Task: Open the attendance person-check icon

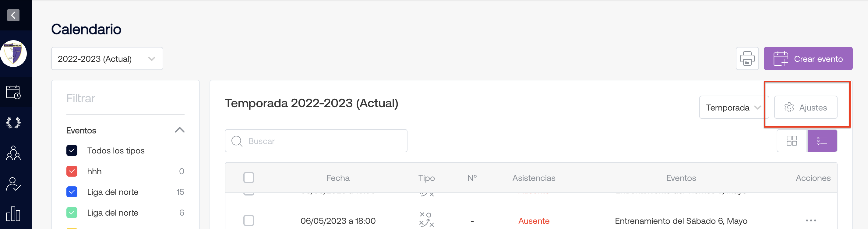Action: [x=13, y=184]
